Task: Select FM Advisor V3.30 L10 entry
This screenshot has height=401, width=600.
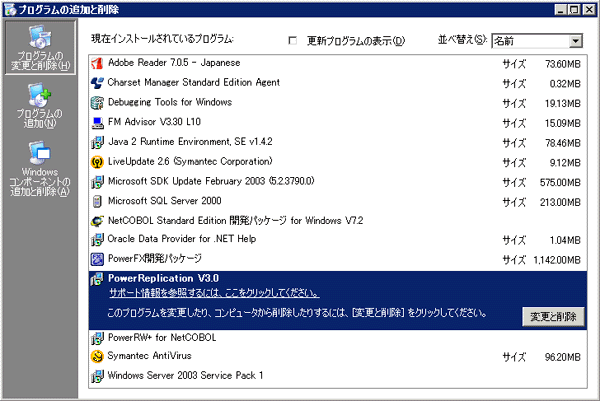Action: tap(338, 122)
